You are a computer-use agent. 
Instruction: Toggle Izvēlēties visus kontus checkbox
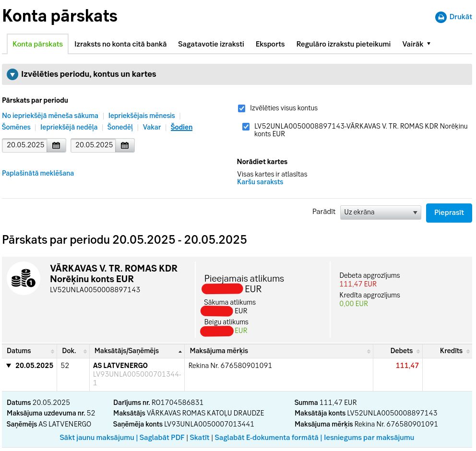(x=242, y=108)
